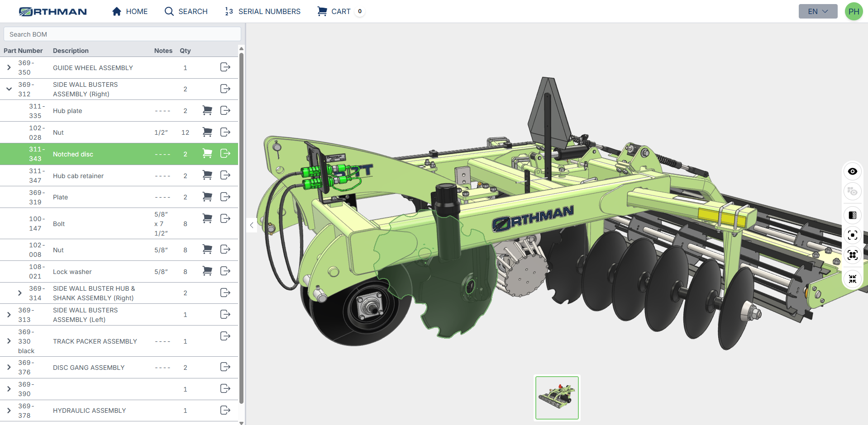This screenshot has height=425, width=868.
Task: Toggle visibility of the ghost/transparency display mode
Action: point(852,191)
